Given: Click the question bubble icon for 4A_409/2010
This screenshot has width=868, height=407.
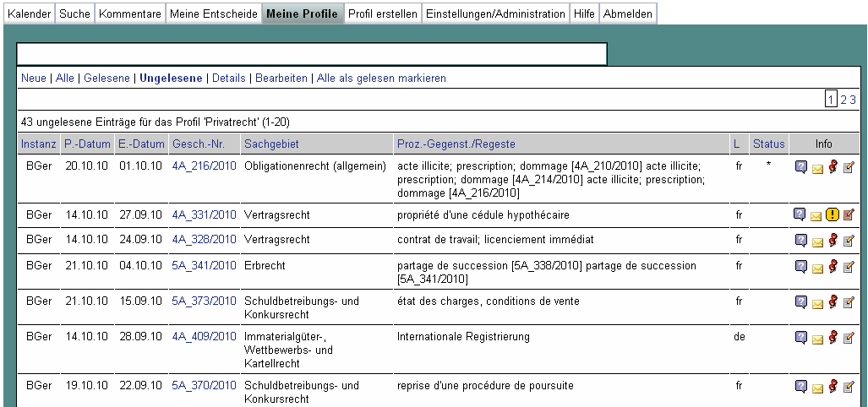Looking at the screenshot, I should 800,338.
